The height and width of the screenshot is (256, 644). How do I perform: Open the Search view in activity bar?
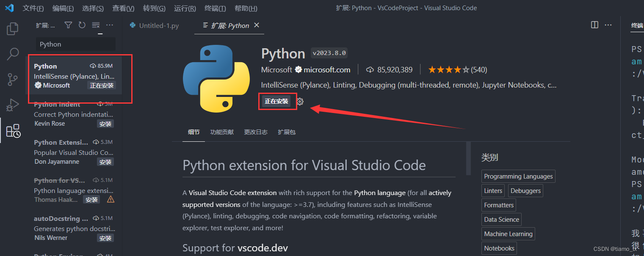pos(13,54)
